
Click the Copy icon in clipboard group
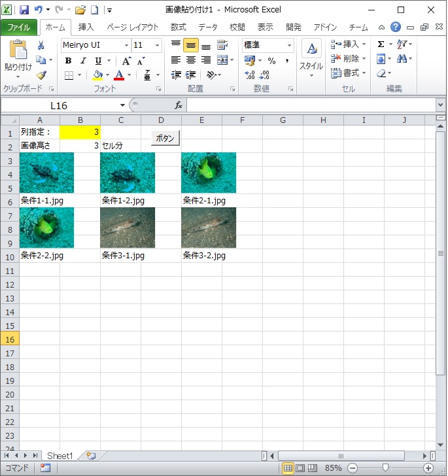tap(41, 59)
